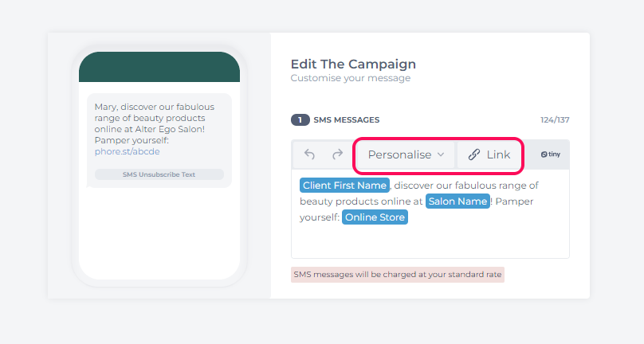Click the chain-link icon in the toolbar
The image size is (644, 344).
point(474,154)
